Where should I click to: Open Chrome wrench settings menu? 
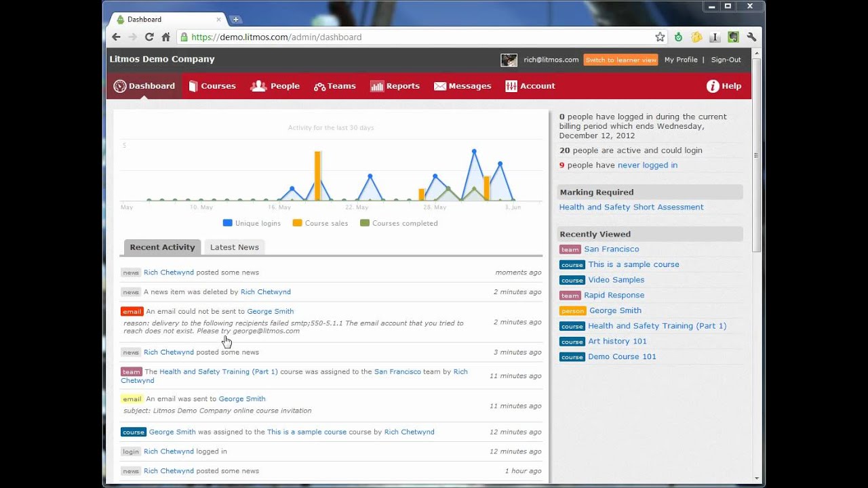pos(751,37)
